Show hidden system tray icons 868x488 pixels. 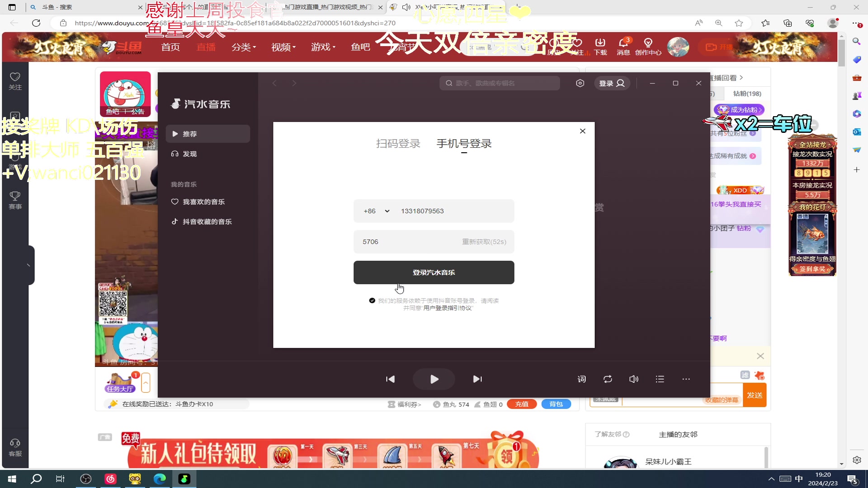(x=771, y=479)
